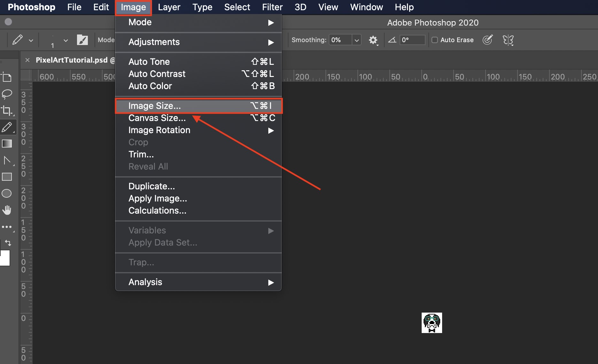Viewport: 598px width, 364px height.
Task: Enable the Auto Erase checkbox
Action: click(435, 40)
